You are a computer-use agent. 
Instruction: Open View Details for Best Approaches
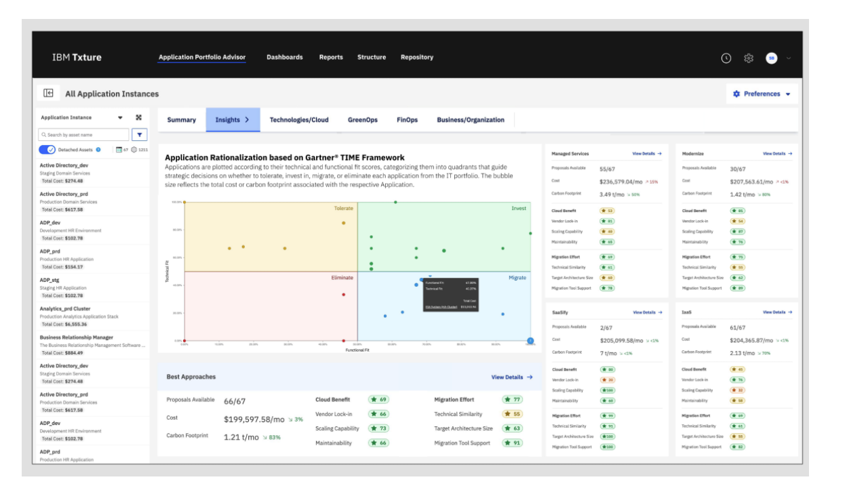(512, 377)
